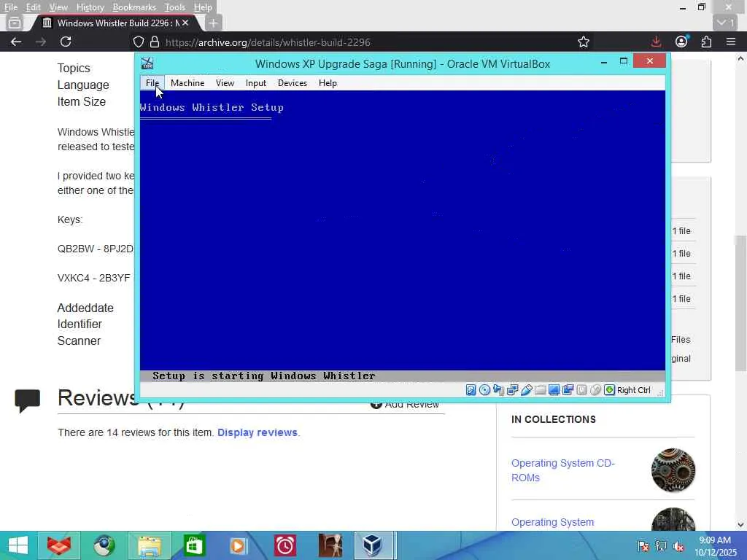Open the Windows Start button
Image resolution: width=747 pixels, height=560 pixels.
coord(18,545)
